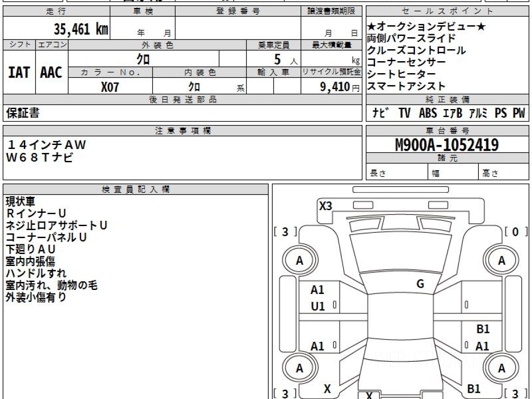This screenshot has height=399, width=532.
Task: Click the エアB airbag label
Action: click(x=453, y=113)
